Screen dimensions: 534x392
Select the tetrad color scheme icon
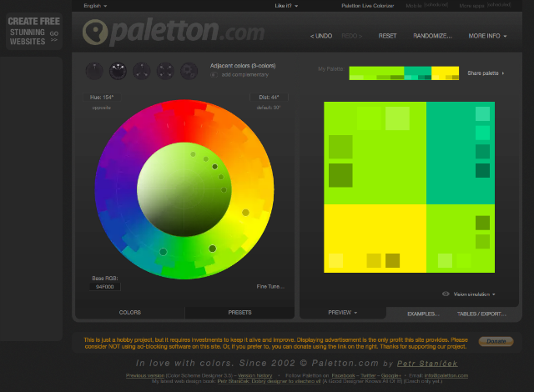point(165,71)
